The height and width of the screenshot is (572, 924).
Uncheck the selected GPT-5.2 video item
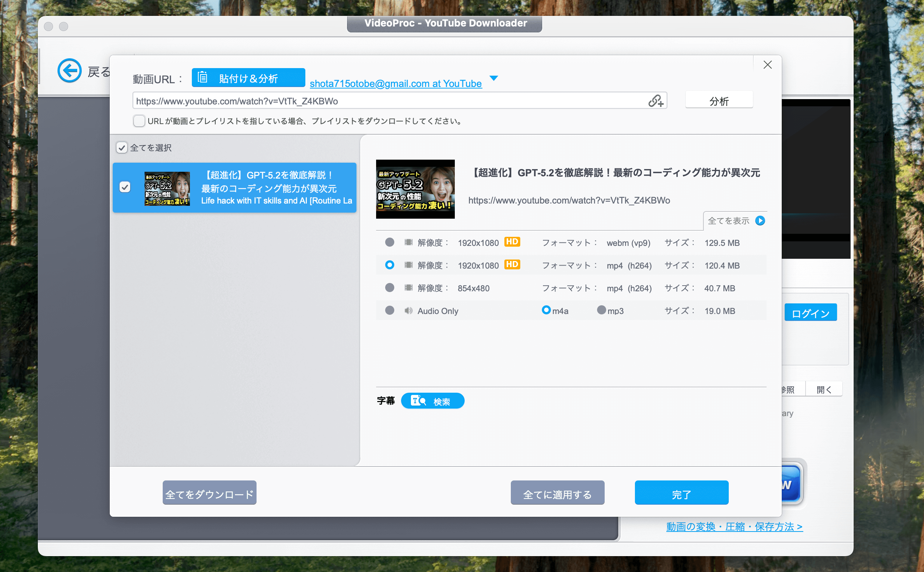click(x=125, y=187)
